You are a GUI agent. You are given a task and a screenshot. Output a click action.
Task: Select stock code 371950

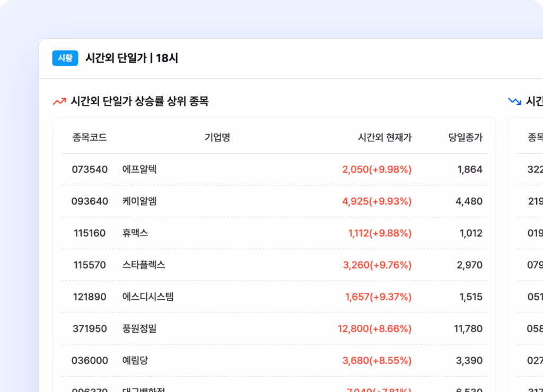coord(90,328)
